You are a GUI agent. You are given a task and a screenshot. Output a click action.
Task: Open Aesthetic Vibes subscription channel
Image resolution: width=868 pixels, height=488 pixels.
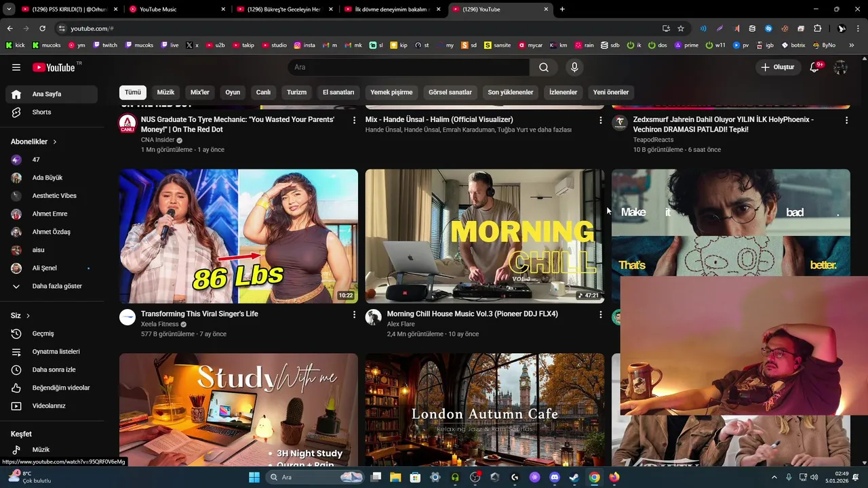tap(52, 196)
